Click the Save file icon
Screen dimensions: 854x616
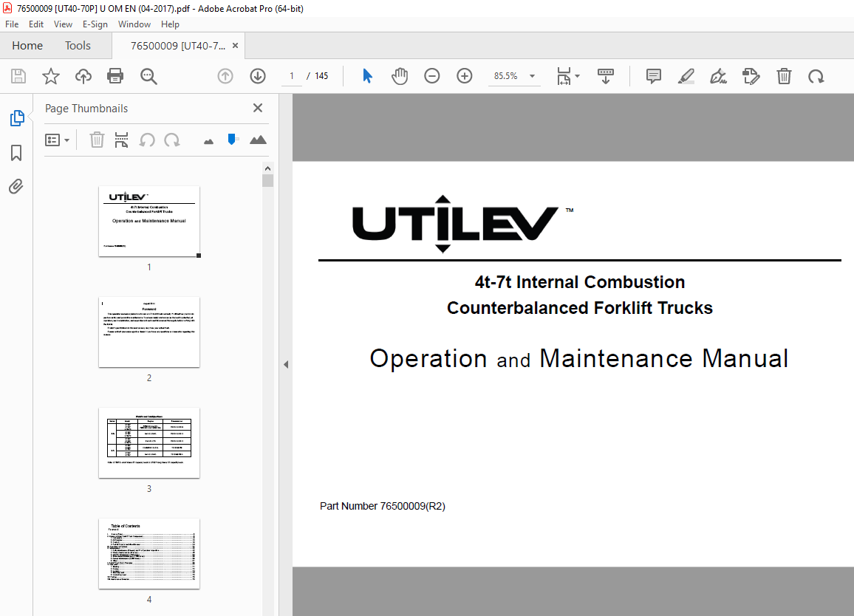pos(18,76)
